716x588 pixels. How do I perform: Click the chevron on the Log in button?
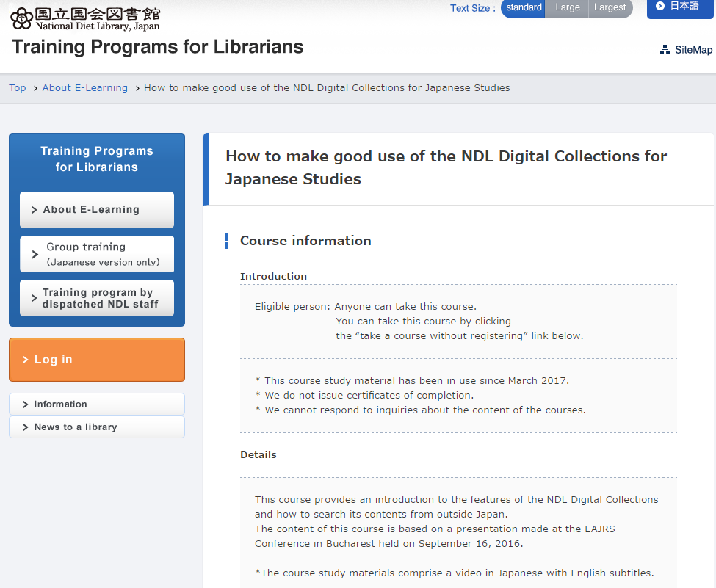point(25,360)
